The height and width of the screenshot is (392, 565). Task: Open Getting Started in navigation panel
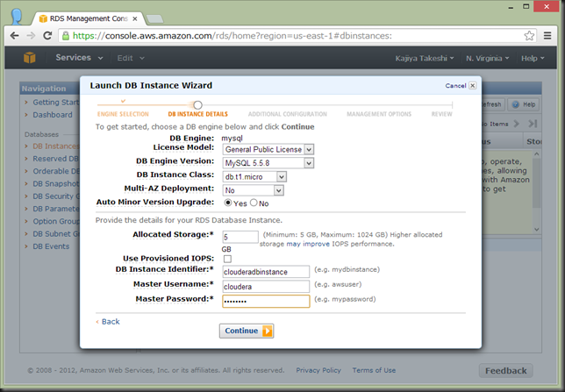[x=56, y=103]
